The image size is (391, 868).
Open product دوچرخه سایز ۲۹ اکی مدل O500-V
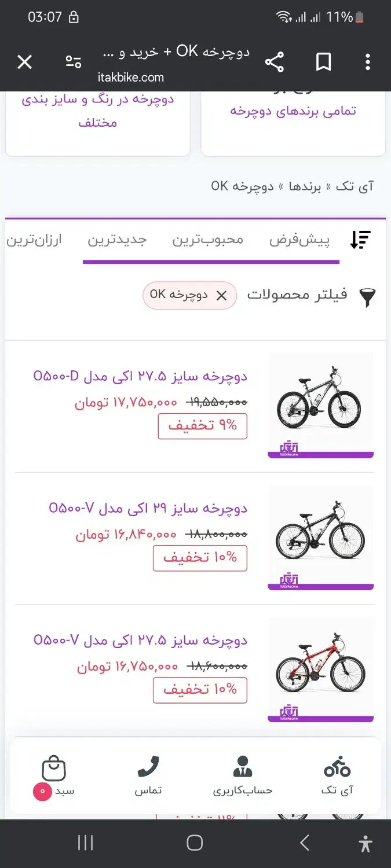click(149, 507)
